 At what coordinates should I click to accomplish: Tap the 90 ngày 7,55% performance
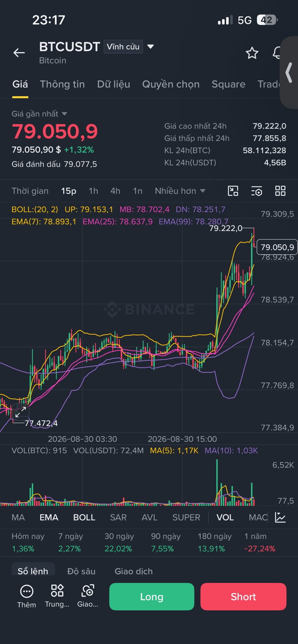[166, 542]
